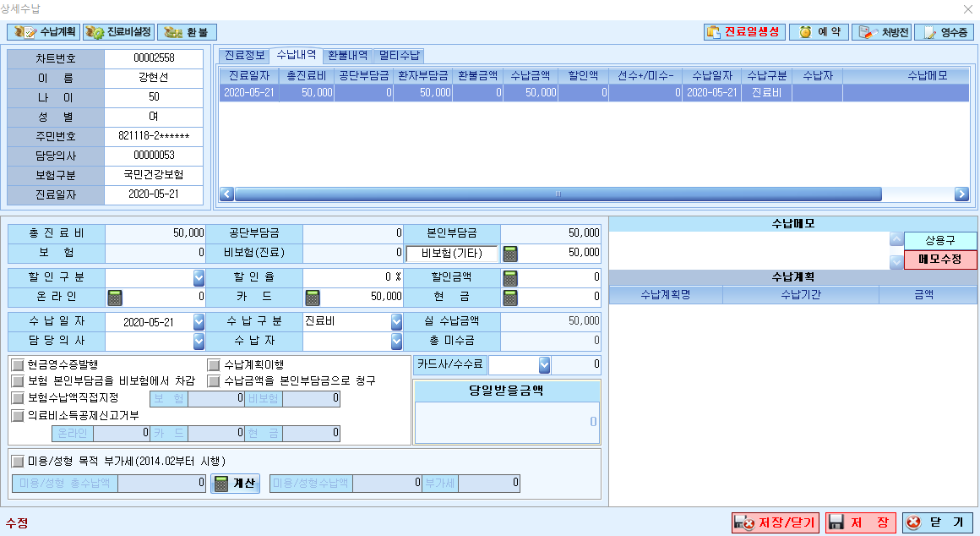The height and width of the screenshot is (536, 980).
Task: Switch to the 환불내역 tab
Action: tap(347, 56)
